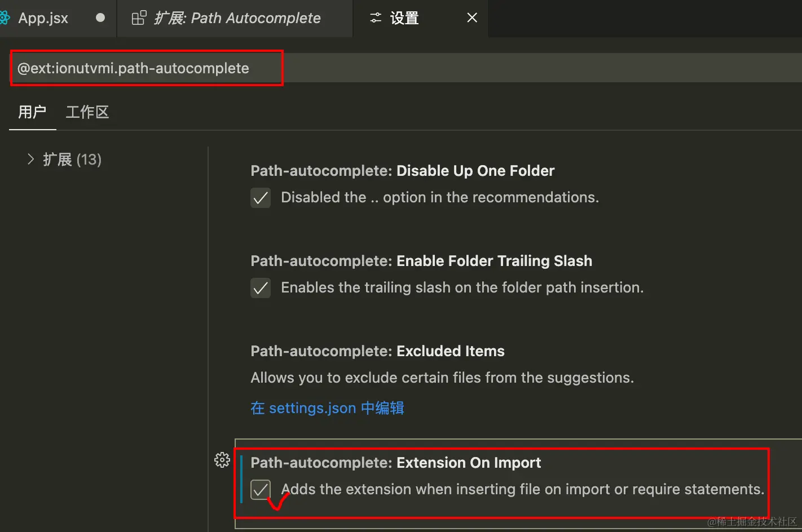Toggle the Extension On Import checkbox

pyautogui.click(x=261, y=490)
